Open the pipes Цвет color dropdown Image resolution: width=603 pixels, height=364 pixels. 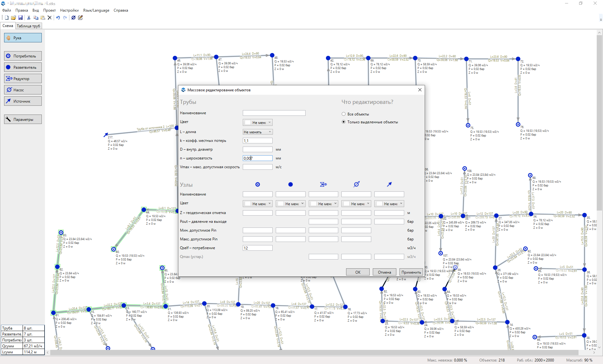258,123
